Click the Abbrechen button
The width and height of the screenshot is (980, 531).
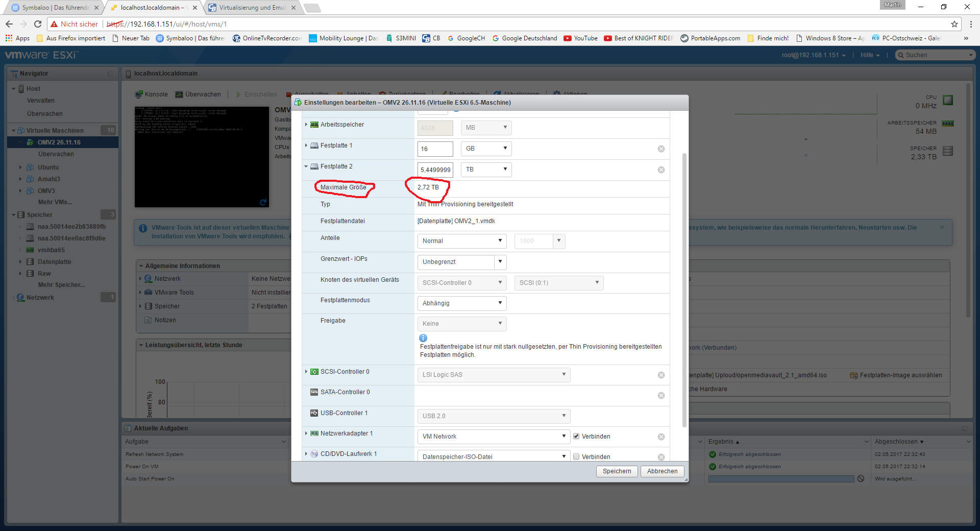(x=662, y=471)
